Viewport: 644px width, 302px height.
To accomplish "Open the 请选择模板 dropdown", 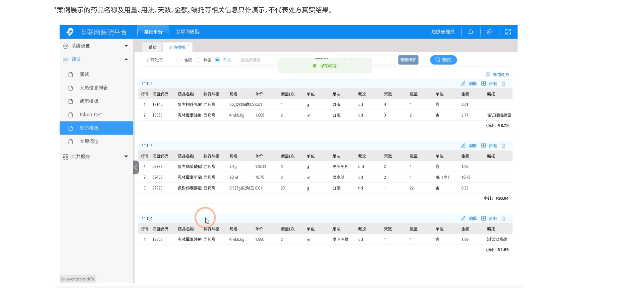I will [x=274, y=60].
